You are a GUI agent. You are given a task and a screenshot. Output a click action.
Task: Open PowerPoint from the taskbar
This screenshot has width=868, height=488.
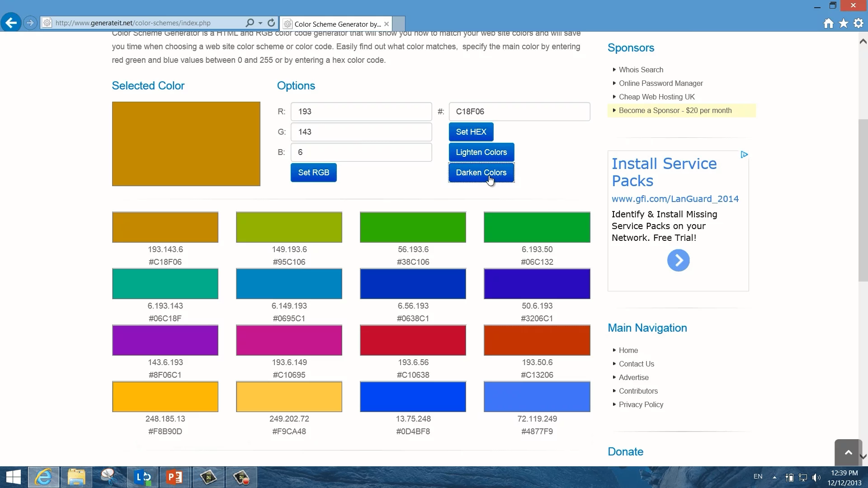(175, 477)
